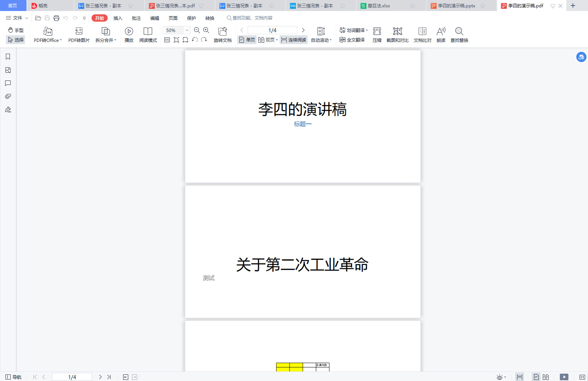Click PDF转图片 convert to image
The height and width of the screenshot is (381, 588).
pyautogui.click(x=79, y=35)
